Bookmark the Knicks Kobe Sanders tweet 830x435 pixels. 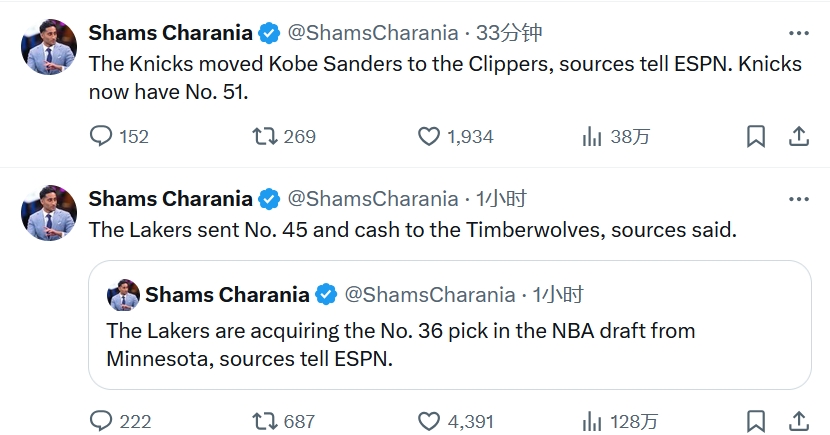click(x=756, y=136)
